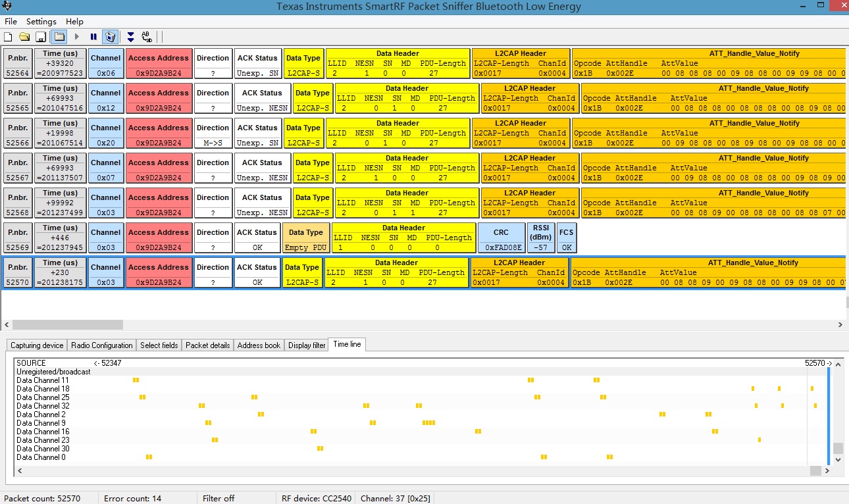
Task: Click the timeline vertical scrollbar down arrow
Action: coord(838,461)
